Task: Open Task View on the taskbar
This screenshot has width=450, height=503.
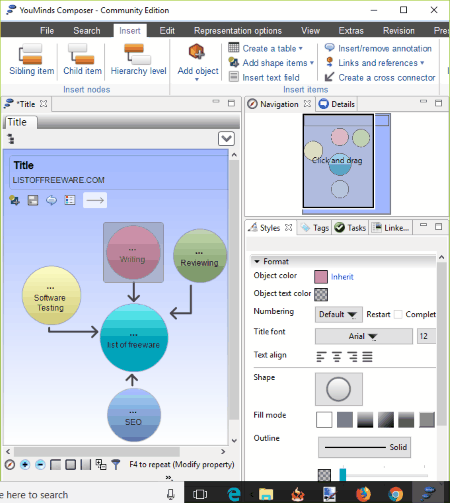Action: [200, 494]
